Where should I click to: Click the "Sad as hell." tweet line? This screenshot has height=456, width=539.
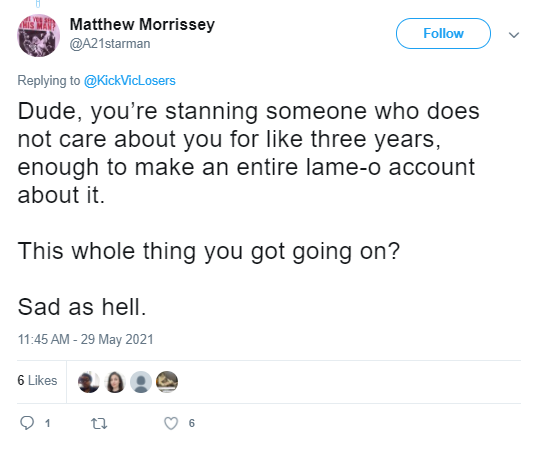point(82,307)
